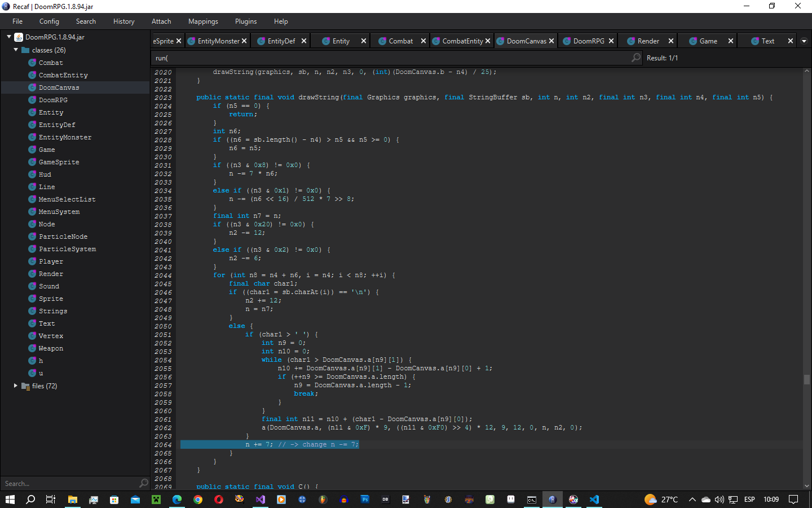Viewport: 812px width, 508px height.
Task: Click the Game class icon in tree
Action: pos(33,150)
